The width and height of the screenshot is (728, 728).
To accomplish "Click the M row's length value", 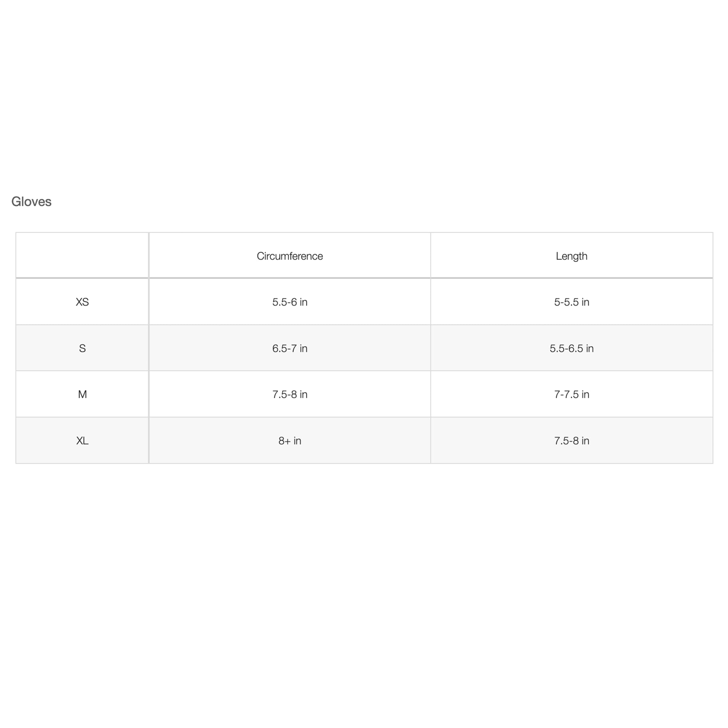I will [x=571, y=394].
